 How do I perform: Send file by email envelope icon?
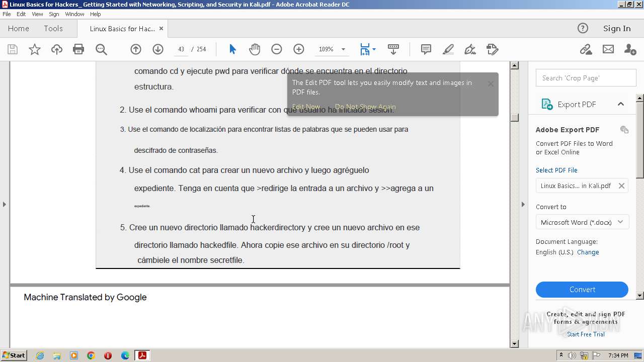(x=608, y=49)
